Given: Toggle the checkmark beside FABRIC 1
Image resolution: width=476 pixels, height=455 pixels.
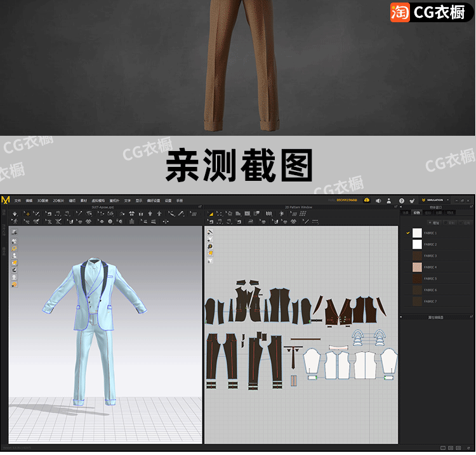Looking at the screenshot, I should 407,233.
